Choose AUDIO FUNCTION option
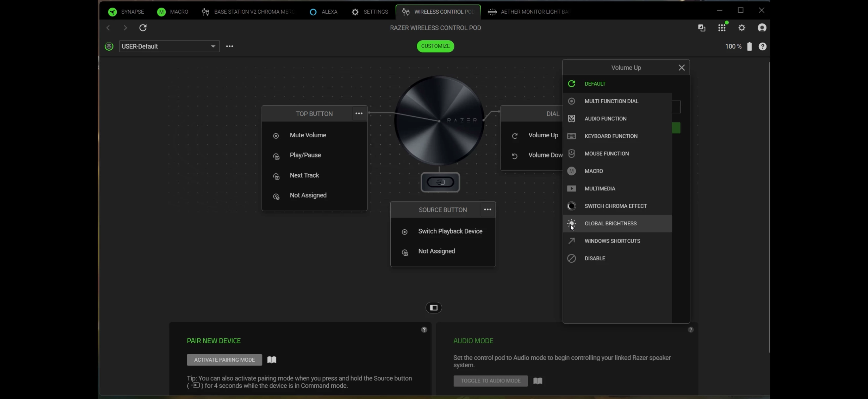The image size is (868, 399). [617, 119]
